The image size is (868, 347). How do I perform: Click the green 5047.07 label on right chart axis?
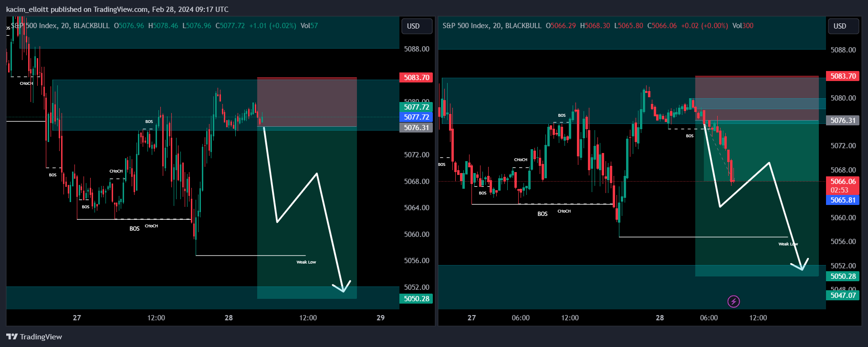point(843,296)
